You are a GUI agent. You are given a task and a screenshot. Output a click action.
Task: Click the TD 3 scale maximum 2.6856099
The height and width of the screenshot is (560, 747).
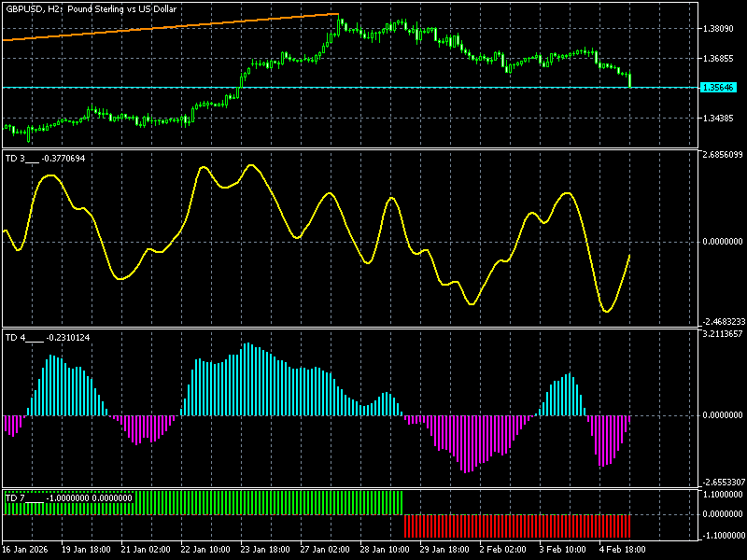(x=723, y=155)
